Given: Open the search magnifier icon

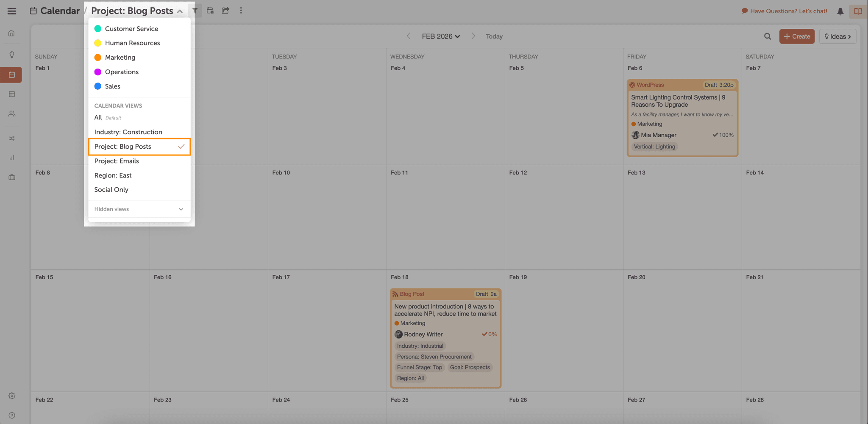Looking at the screenshot, I should [x=767, y=36].
